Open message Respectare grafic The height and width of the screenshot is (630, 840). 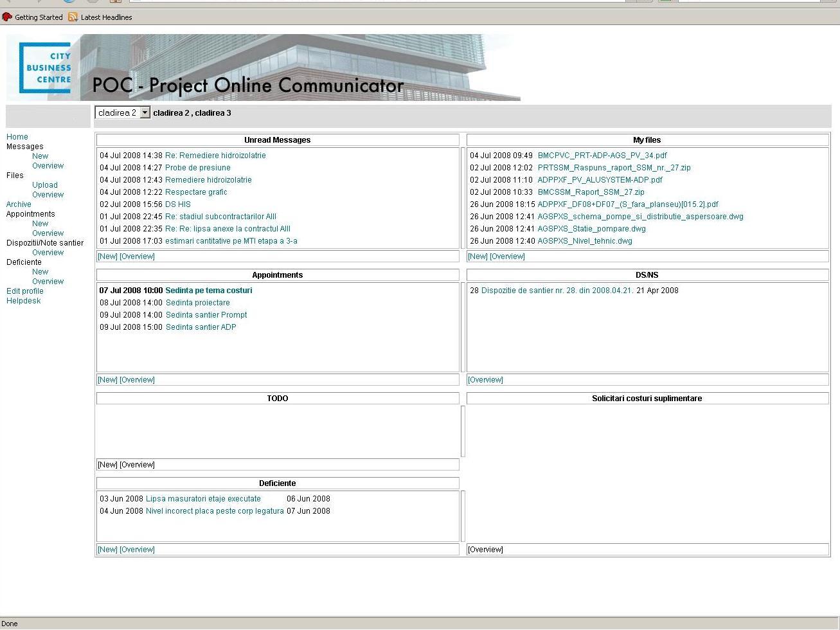[196, 192]
